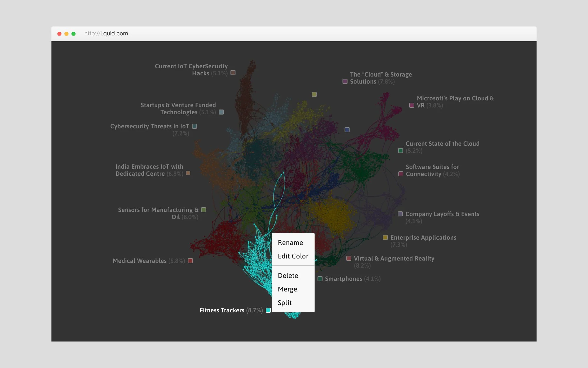Screen dimensions: 588x368
Task: Select Delete in the context menu
Action: [288, 276]
